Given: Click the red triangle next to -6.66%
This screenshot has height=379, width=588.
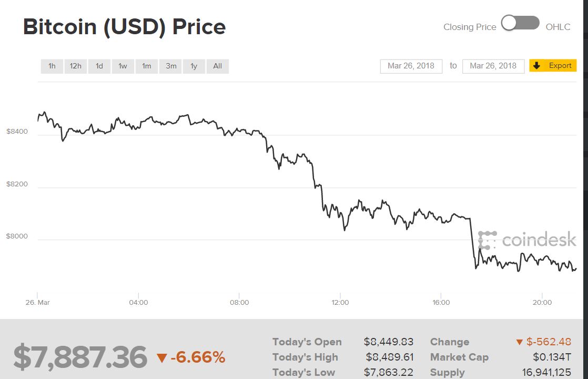Looking at the screenshot, I should tap(163, 356).
